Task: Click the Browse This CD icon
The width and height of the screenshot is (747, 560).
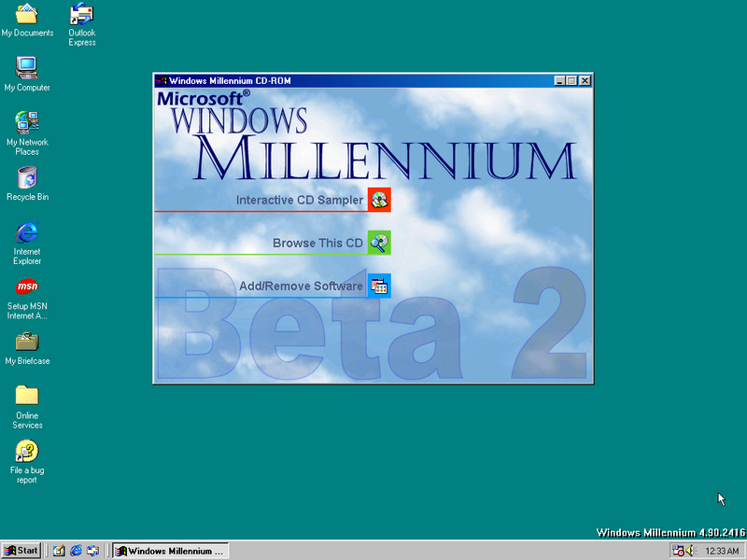Action: (x=378, y=243)
